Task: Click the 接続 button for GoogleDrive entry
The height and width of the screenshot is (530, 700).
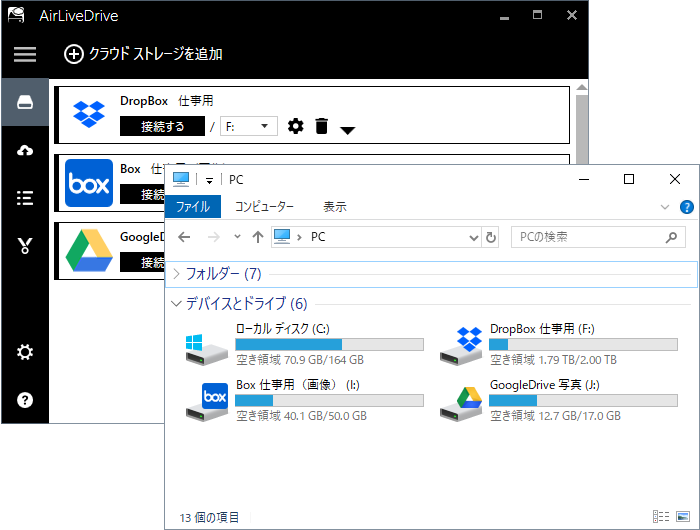Action: pyautogui.click(x=142, y=262)
